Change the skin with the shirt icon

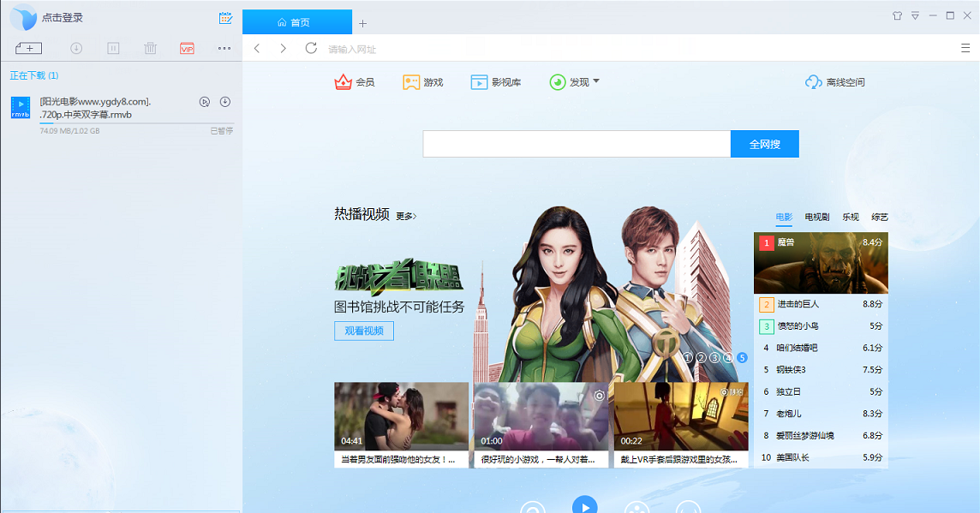coord(897,15)
